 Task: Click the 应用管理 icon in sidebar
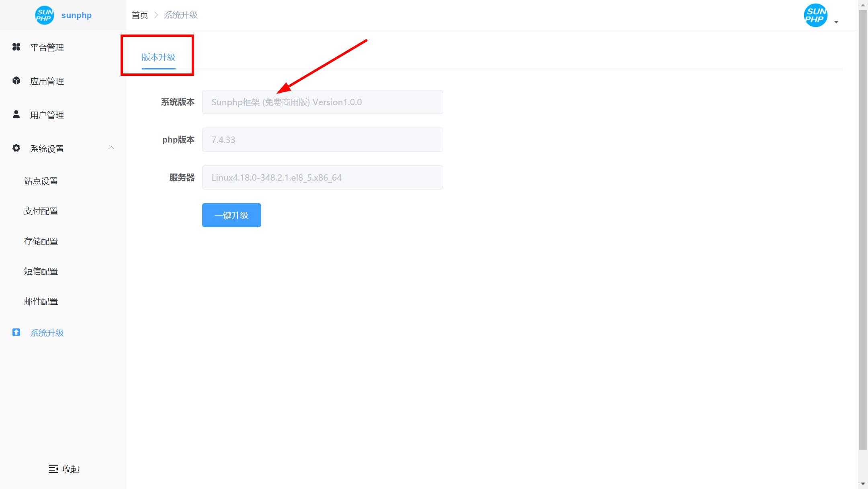click(16, 80)
